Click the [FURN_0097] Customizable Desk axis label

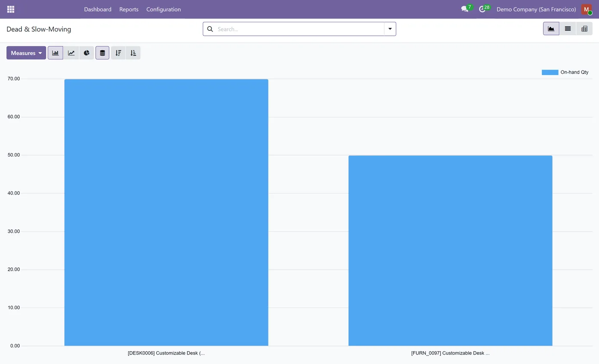coord(450,353)
